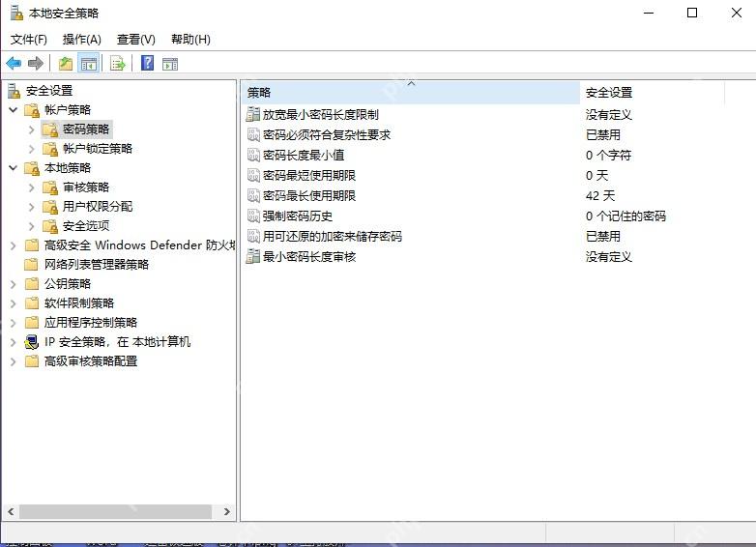756x547 pixels.
Task: Sort by the 安全设置 column header
Action: click(x=653, y=92)
